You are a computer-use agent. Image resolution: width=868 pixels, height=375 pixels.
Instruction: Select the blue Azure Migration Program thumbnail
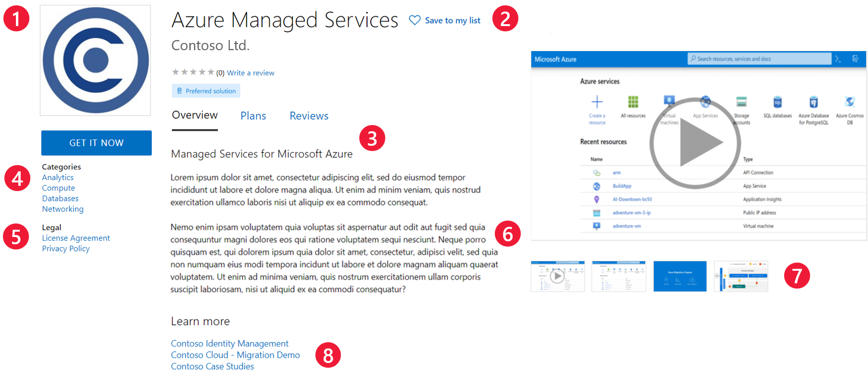click(x=680, y=276)
